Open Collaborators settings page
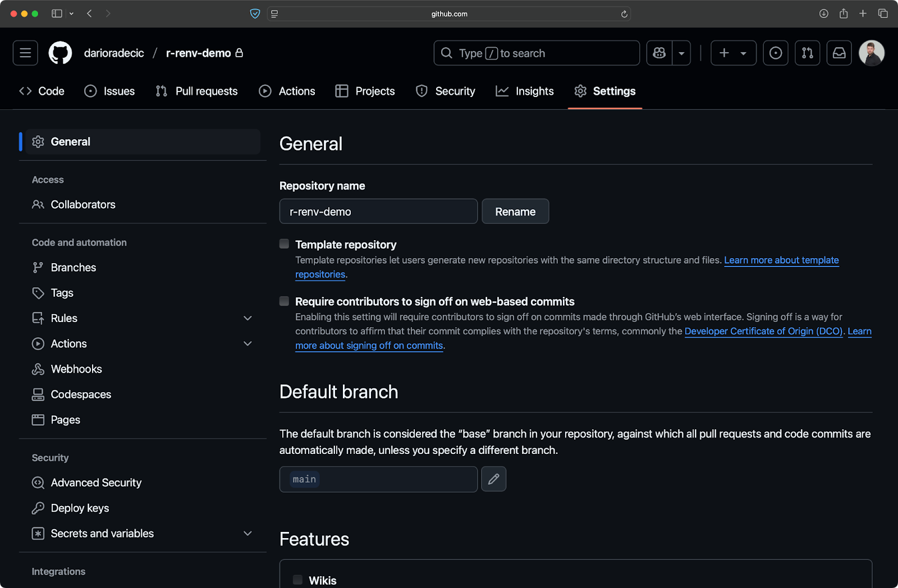898x588 pixels. coord(143,204)
